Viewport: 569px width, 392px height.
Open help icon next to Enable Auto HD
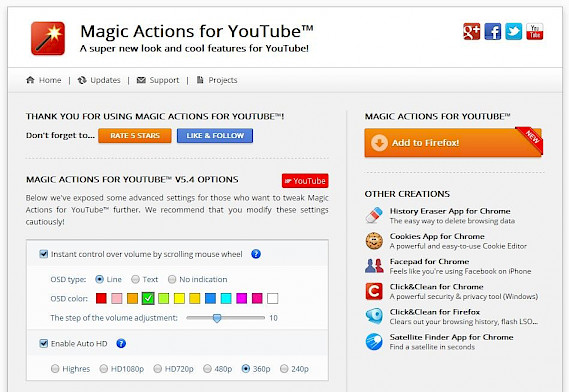coord(121,343)
